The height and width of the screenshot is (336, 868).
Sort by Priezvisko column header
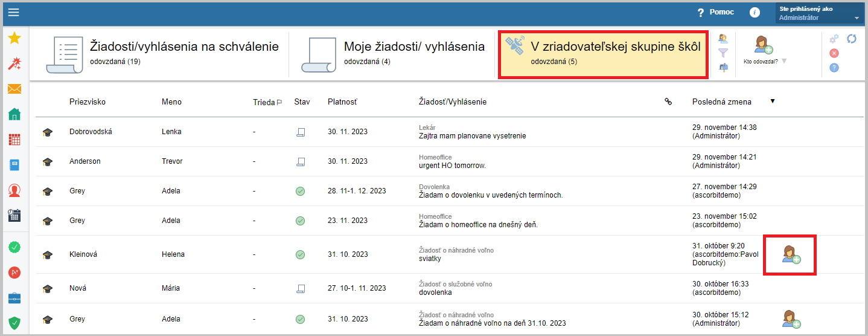pyautogui.click(x=88, y=102)
